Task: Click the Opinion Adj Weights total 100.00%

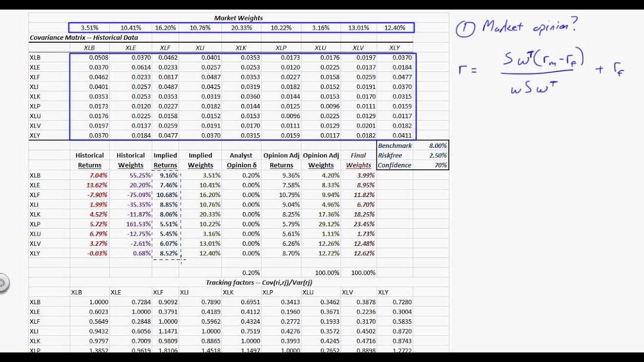Action: (327, 273)
